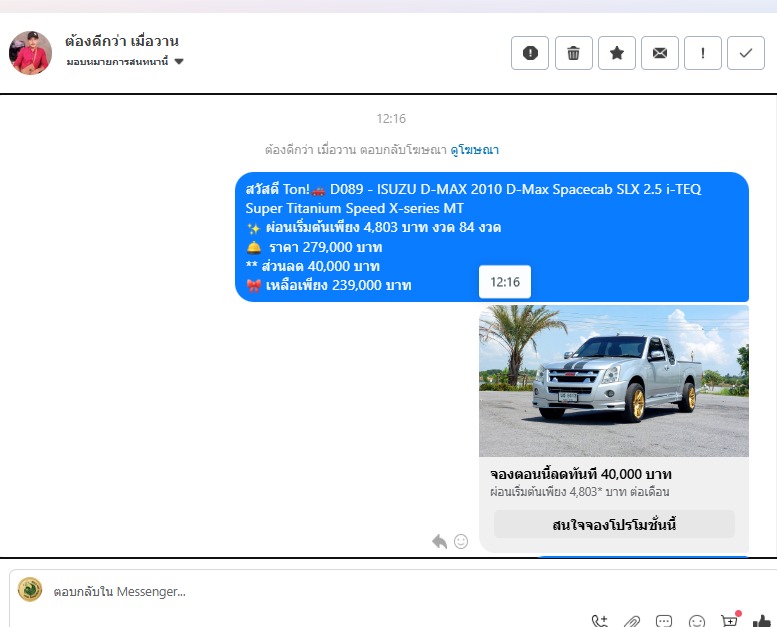The width and height of the screenshot is (777, 627).
Task: Click the 12:16 timestamp above the chat
Action: click(391, 118)
